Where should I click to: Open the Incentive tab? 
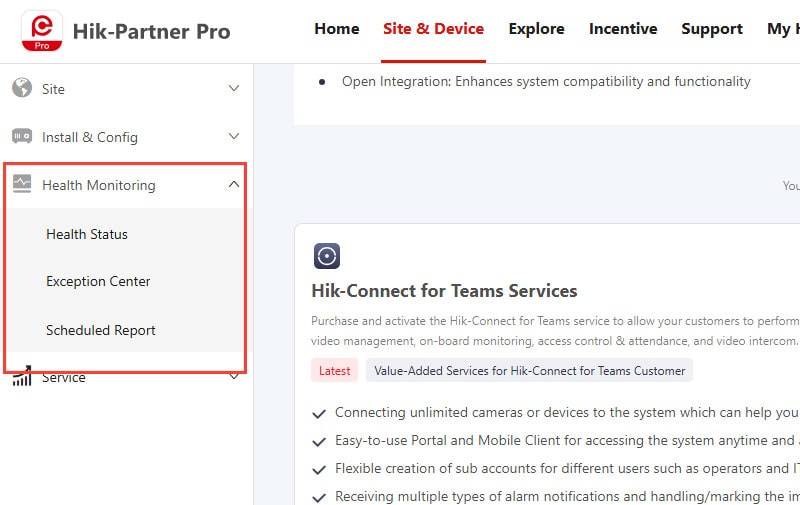click(x=623, y=29)
